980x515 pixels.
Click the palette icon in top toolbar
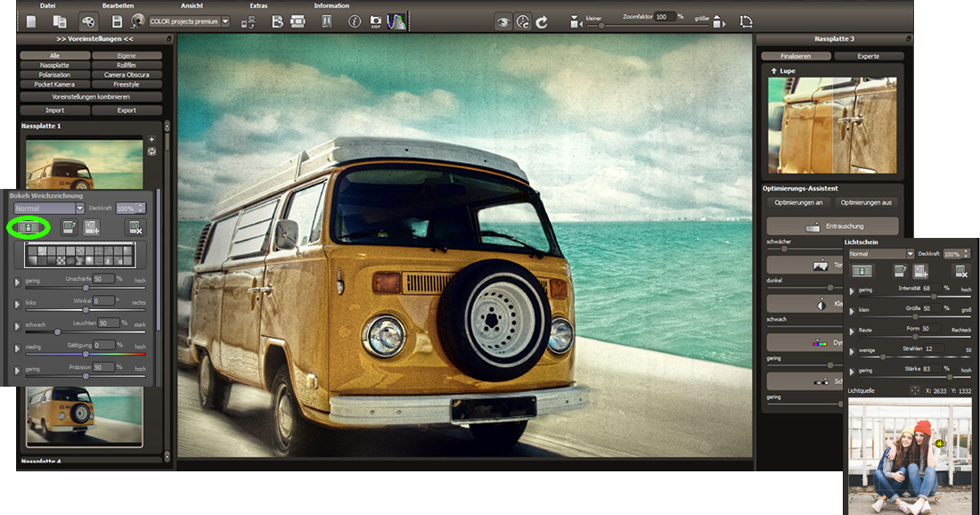pos(88,21)
